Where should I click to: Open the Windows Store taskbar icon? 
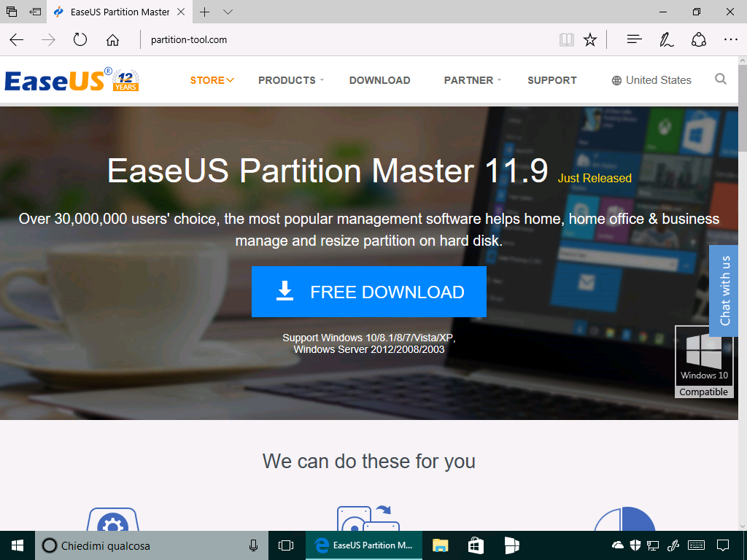476,545
